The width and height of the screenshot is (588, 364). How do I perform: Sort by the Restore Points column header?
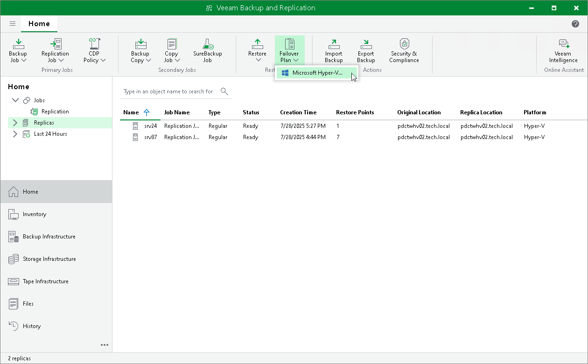(355, 112)
